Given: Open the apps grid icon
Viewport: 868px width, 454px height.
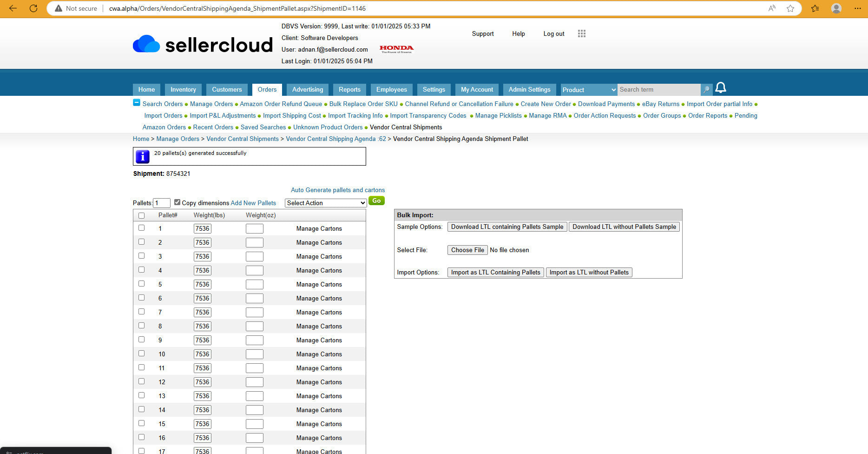Looking at the screenshot, I should 581,33.
